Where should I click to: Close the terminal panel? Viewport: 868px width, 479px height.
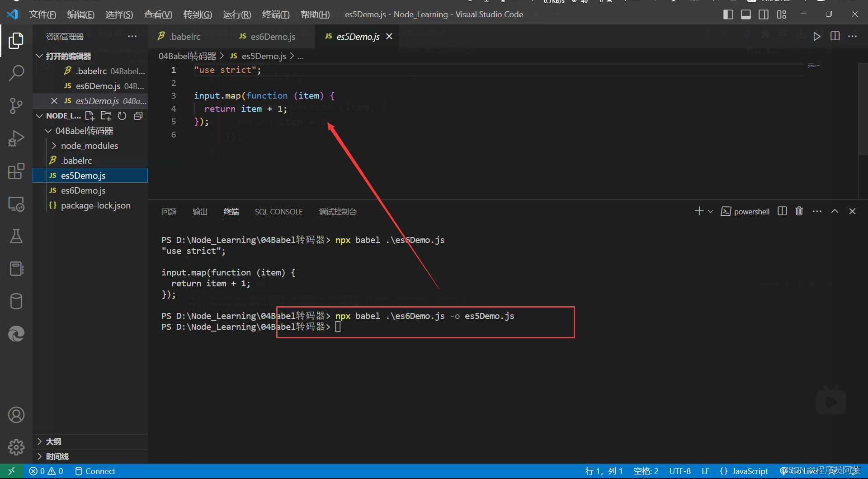click(x=852, y=211)
